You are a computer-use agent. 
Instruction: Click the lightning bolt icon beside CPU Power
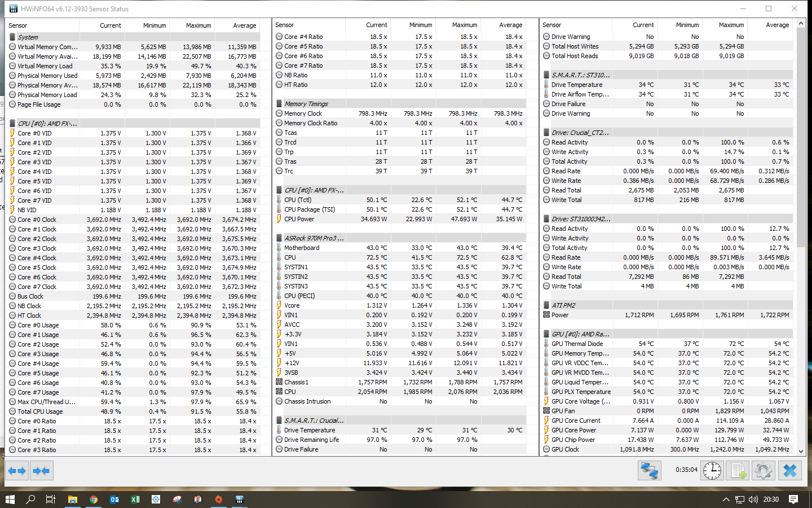click(279, 219)
